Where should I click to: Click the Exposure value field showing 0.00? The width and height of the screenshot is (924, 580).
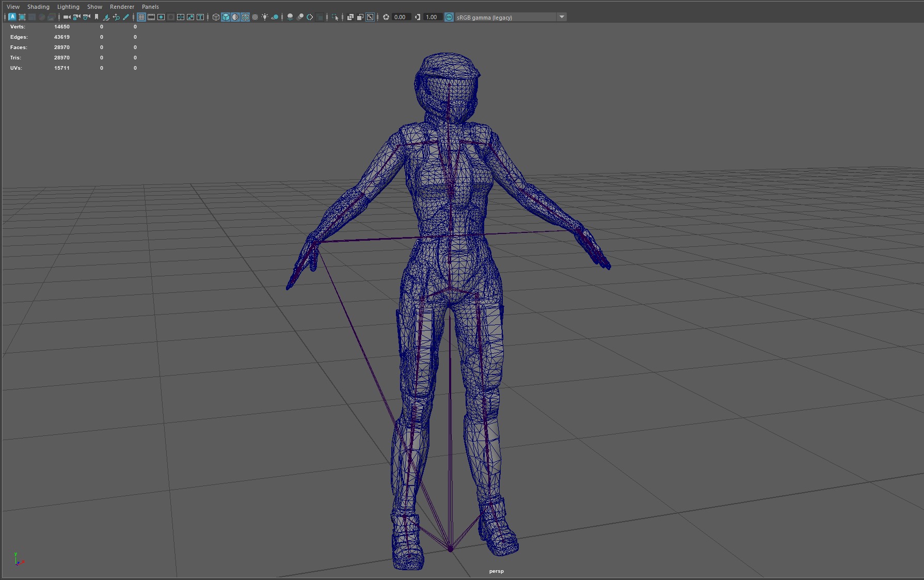coord(401,17)
